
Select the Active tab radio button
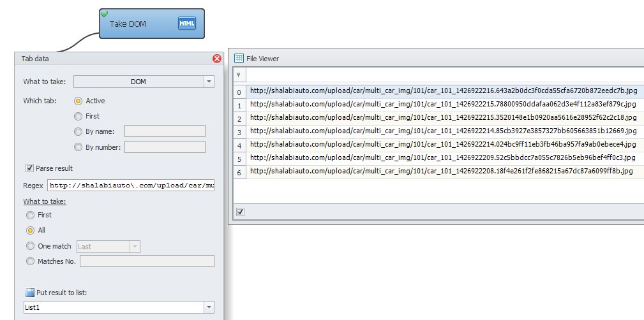coord(78,101)
